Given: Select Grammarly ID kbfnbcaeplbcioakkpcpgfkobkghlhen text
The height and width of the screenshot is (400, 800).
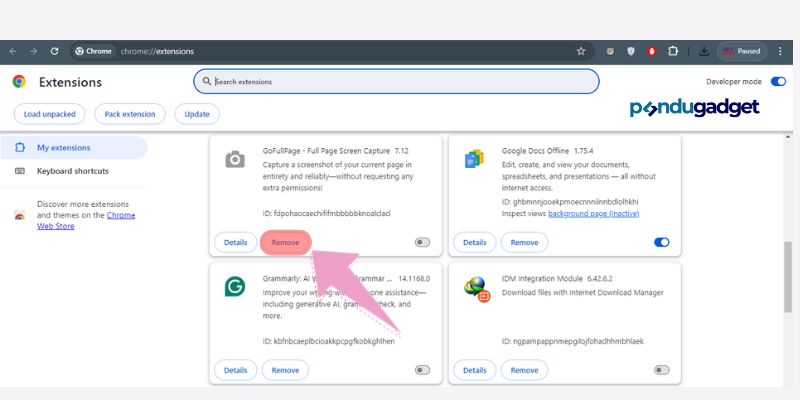Looking at the screenshot, I should point(329,341).
